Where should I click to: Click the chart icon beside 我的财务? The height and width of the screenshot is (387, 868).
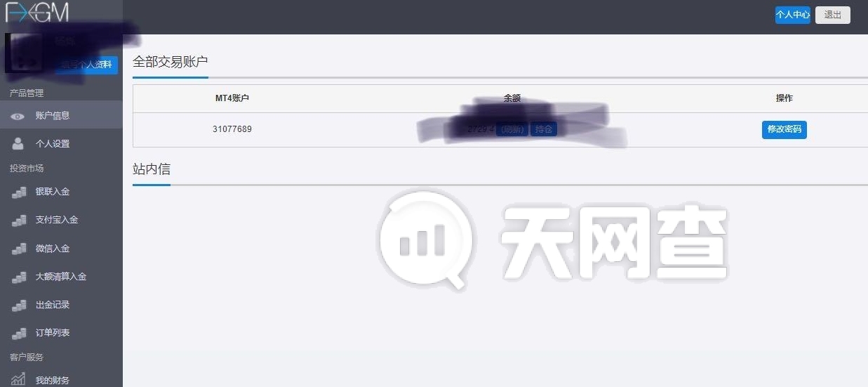(19, 379)
